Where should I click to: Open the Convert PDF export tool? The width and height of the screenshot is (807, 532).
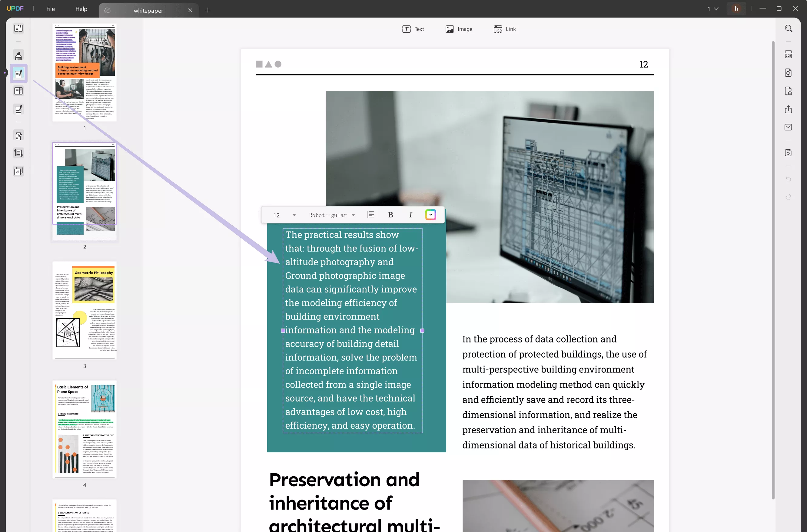point(788,73)
